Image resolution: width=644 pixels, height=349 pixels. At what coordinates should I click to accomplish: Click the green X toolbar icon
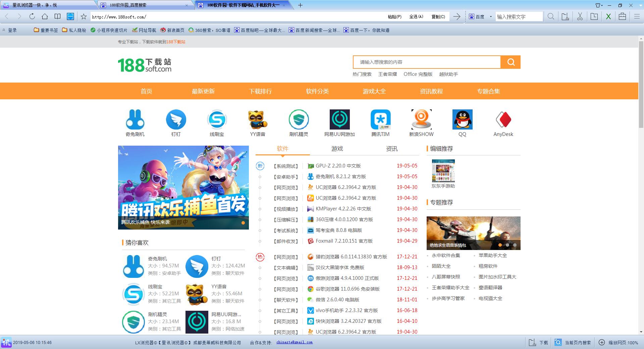(608, 16)
